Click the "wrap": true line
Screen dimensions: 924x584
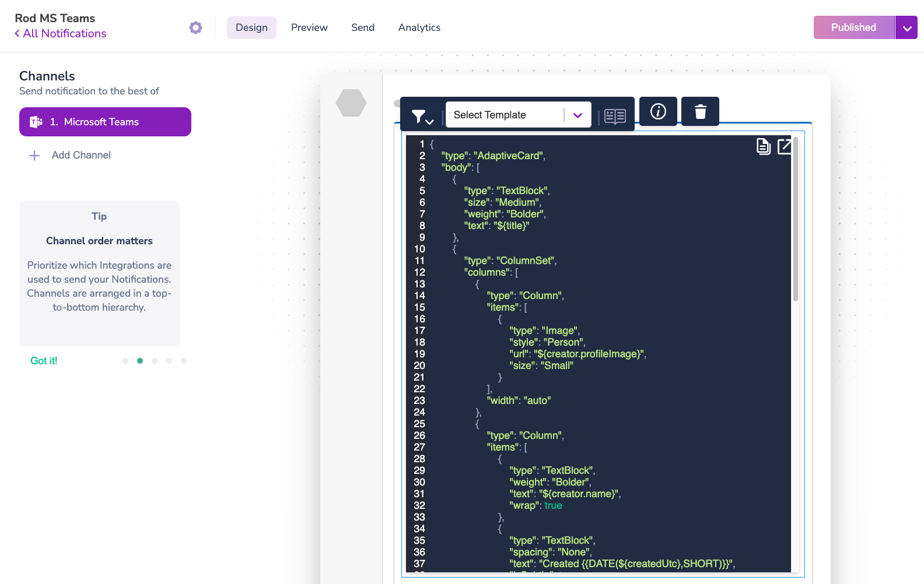pyautogui.click(x=535, y=505)
